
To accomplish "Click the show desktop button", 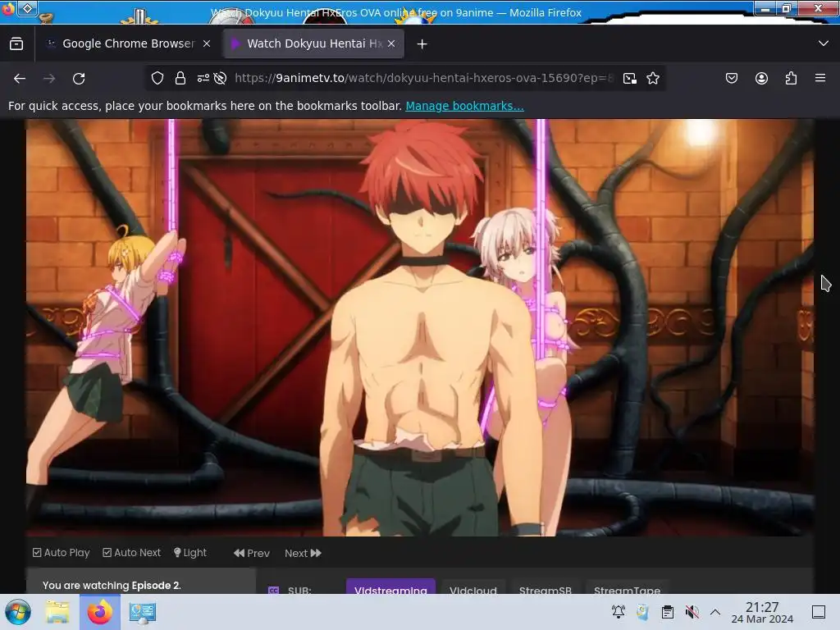I will point(819,612).
